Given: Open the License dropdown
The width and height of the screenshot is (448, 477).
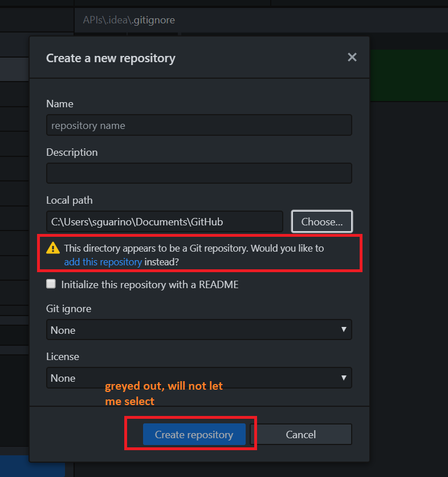Looking at the screenshot, I should pos(199,378).
